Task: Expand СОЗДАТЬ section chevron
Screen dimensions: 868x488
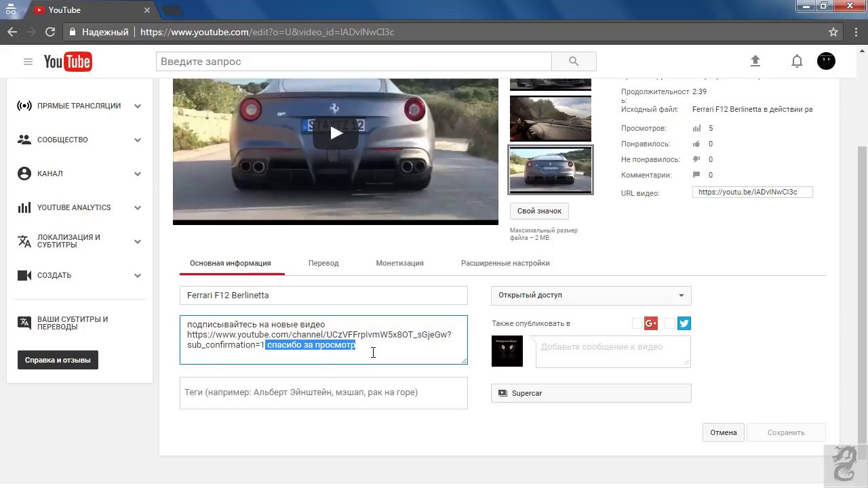Action: 138,275
